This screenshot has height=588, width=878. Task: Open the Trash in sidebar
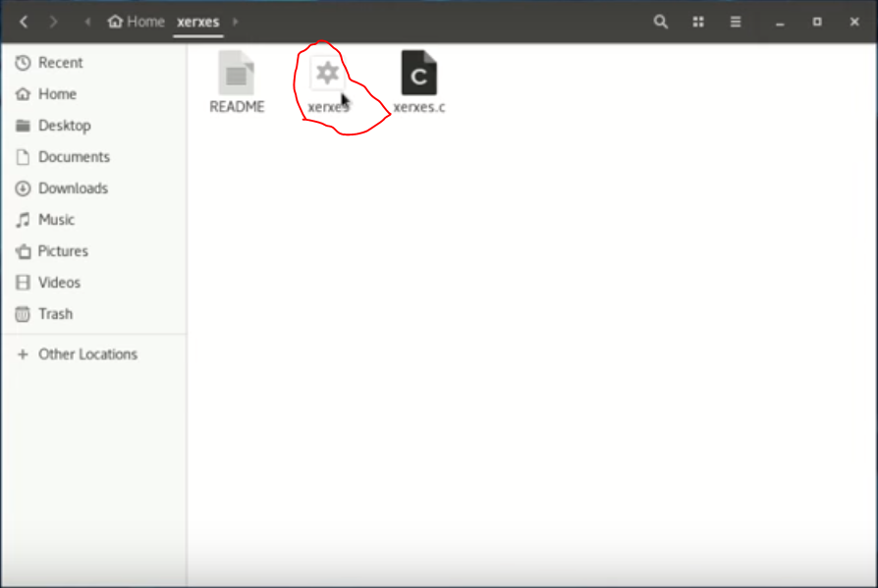[55, 314]
